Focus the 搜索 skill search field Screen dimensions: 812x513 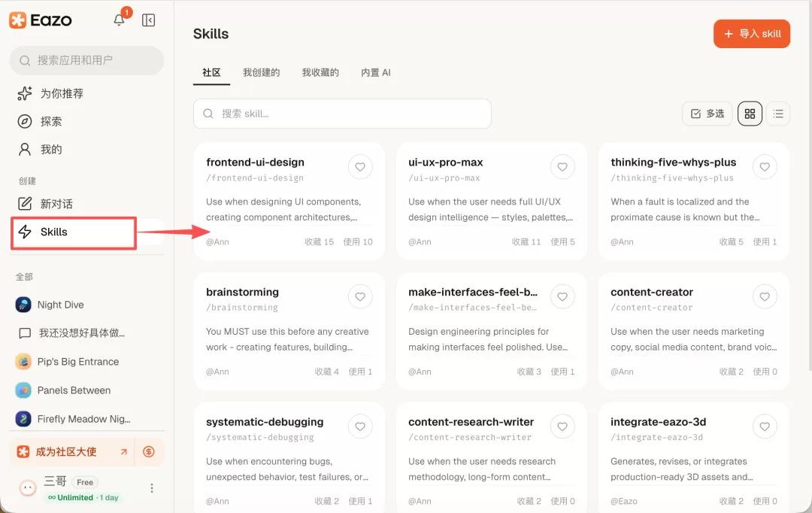pyautogui.click(x=342, y=114)
